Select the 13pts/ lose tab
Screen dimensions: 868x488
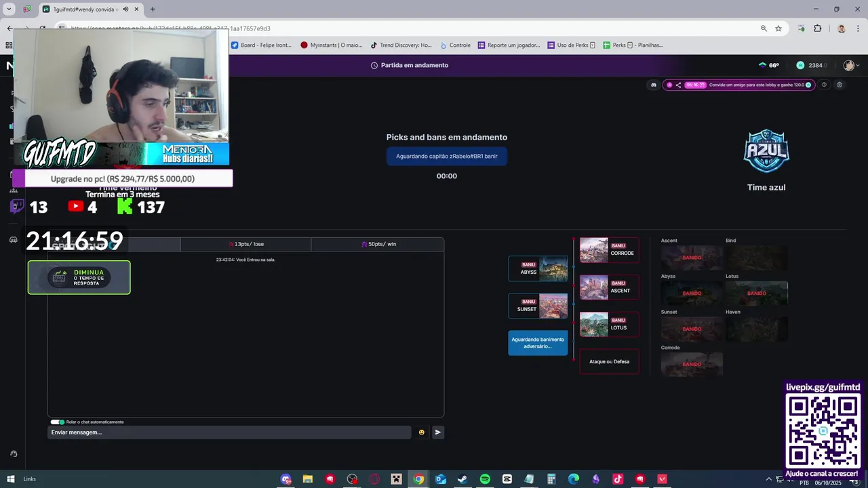(246, 244)
